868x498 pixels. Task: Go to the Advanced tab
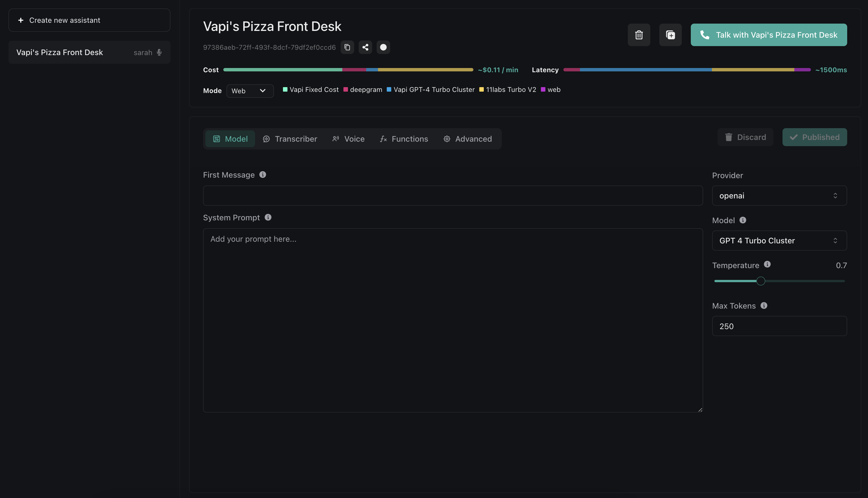[x=467, y=139]
